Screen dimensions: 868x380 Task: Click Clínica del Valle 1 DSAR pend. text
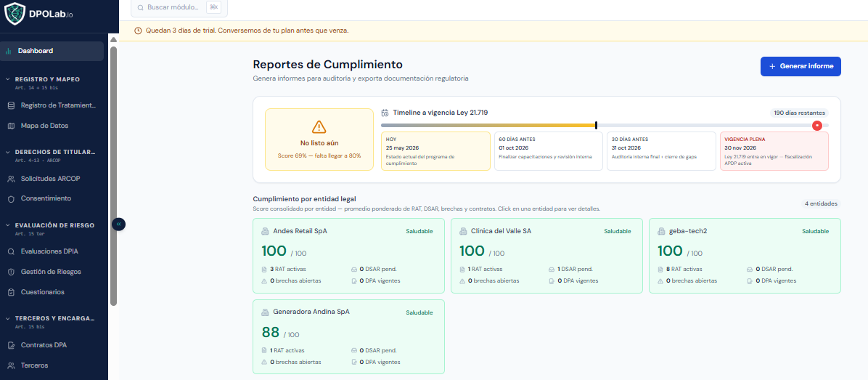coord(576,270)
